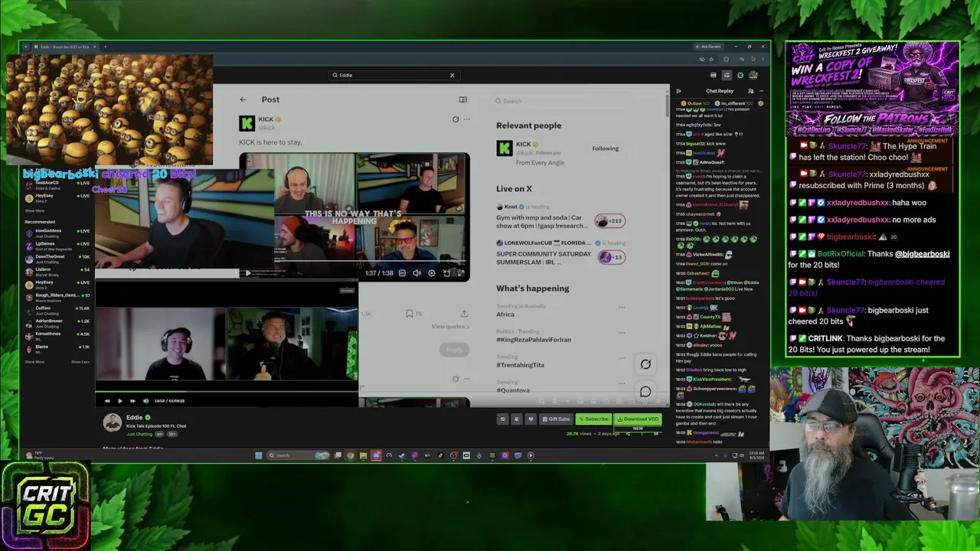Open File Explorer from the taskbar
The height and width of the screenshot is (551, 980).
tap(363, 455)
